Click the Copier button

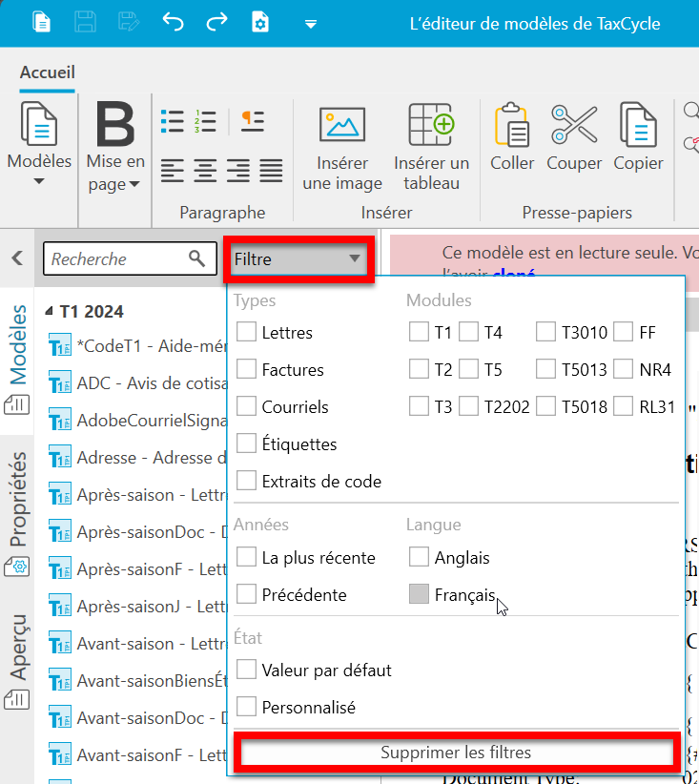(638, 138)
